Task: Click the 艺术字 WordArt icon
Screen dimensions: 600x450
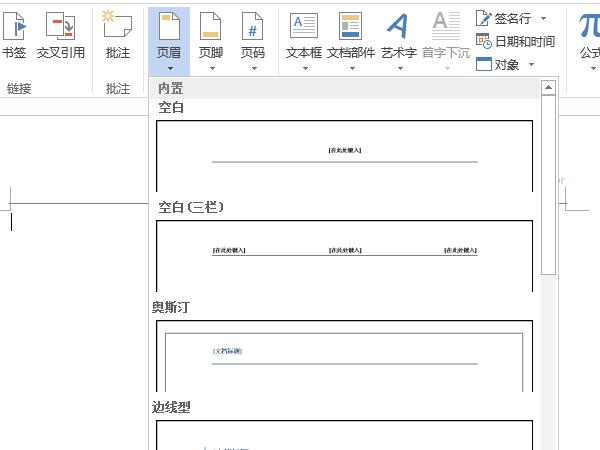Action: [x=398, y=26]
